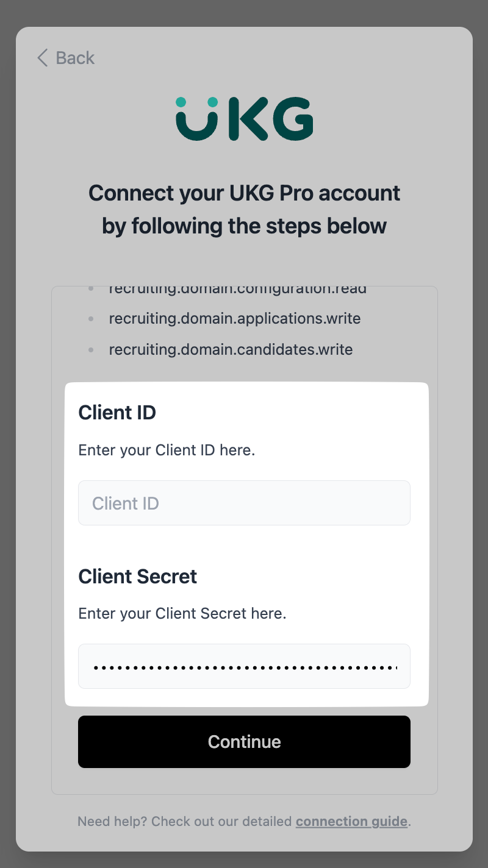Screen dimensions: 488x868
Task: Focus the Client ID input field
Action: 244,503
